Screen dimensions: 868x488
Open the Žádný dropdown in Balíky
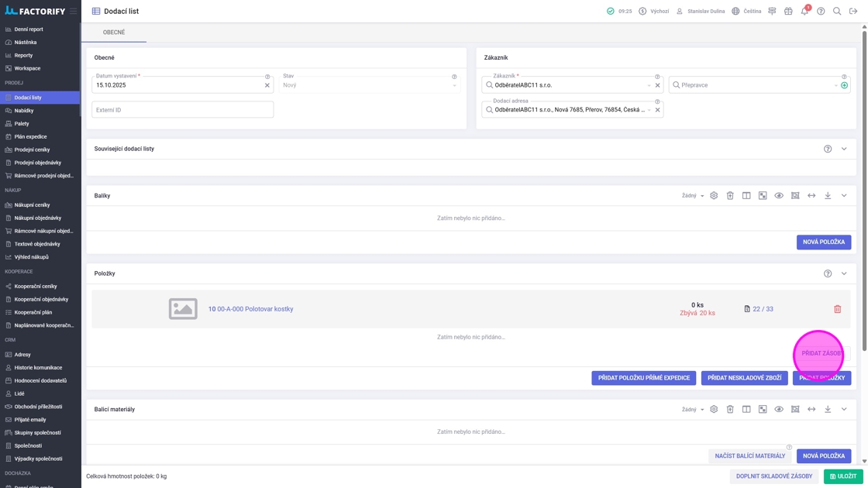[x=692, y=196]
